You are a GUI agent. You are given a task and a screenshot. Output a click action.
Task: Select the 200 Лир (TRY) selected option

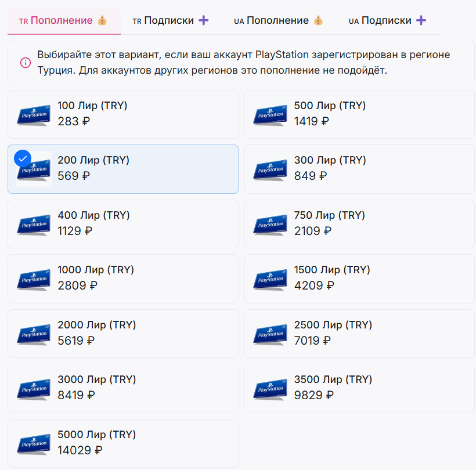(x=123, y=169)
